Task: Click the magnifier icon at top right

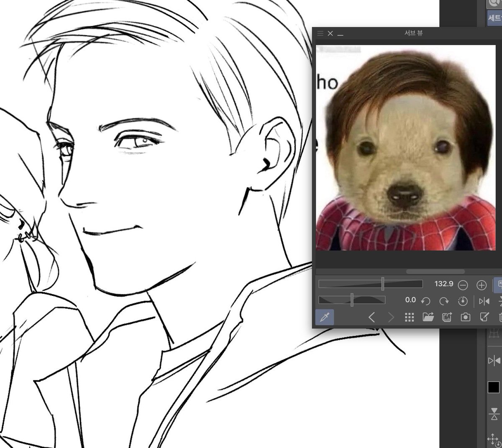Action: [x=494, y=4]
